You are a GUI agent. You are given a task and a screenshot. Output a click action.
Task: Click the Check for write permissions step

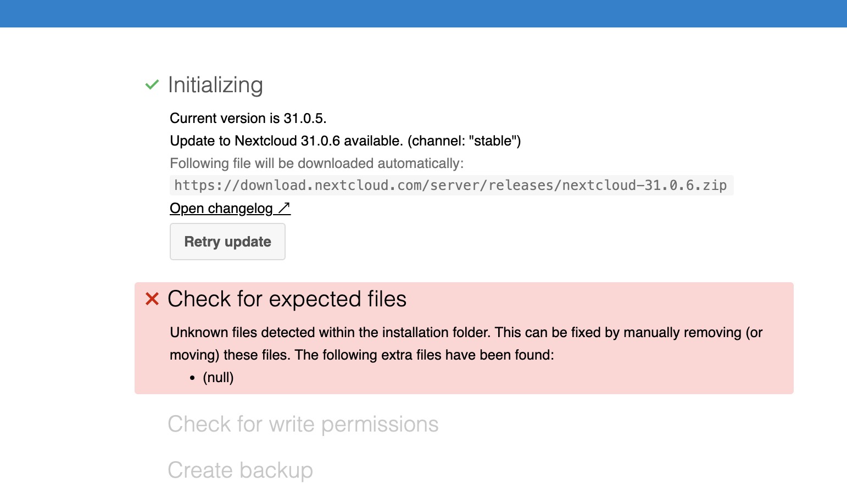[303, 424]
